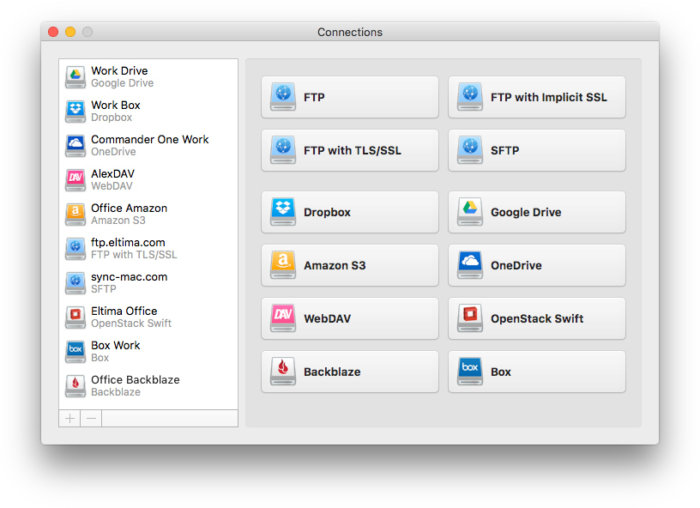Select the OneDrive icon for Commander One Work
Viewport: 700px width, 508px height.
[75, 146]
